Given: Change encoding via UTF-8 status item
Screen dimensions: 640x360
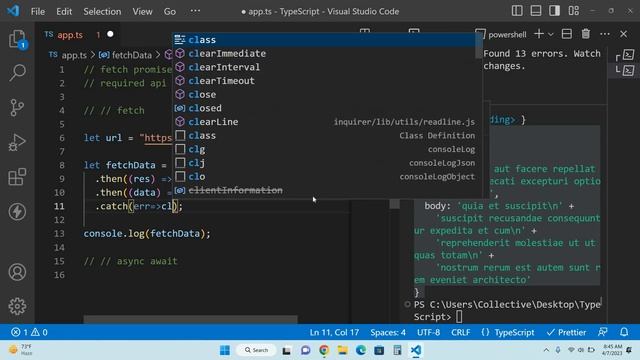Looking at the screenshot, I should click(428, 332).
